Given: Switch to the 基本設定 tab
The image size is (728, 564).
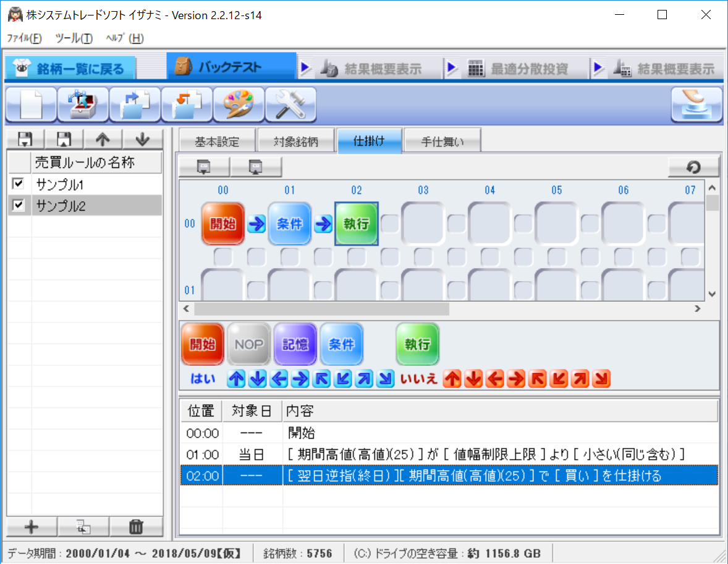Looking at the screenshot, I should pos(217,141).
